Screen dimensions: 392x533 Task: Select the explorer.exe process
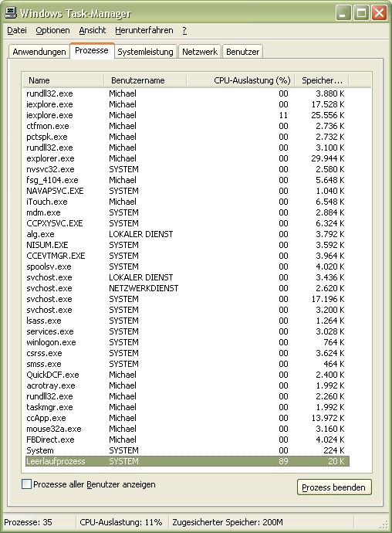[x=188, y=158]
